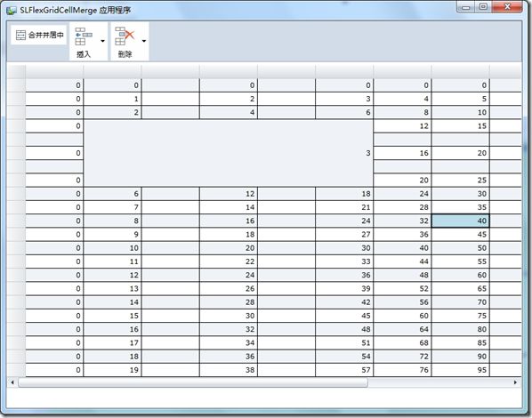Click the 合并并居中 merge and center button

click(38, 35)
